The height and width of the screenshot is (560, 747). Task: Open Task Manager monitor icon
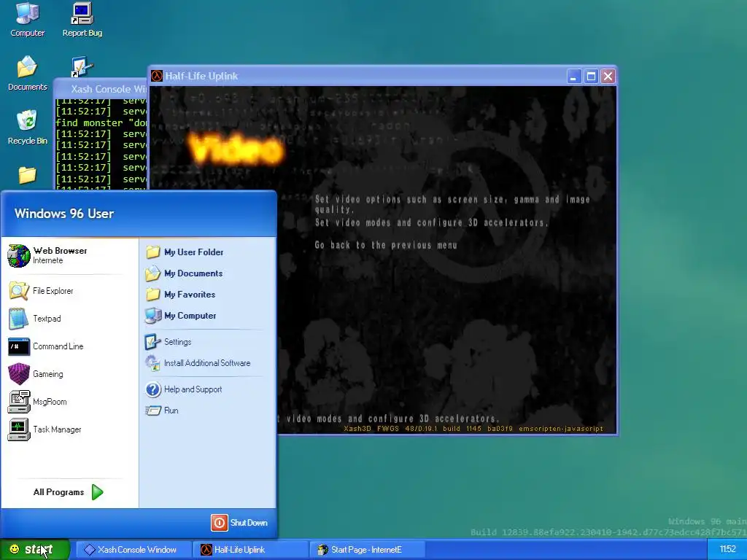point(18,429)
